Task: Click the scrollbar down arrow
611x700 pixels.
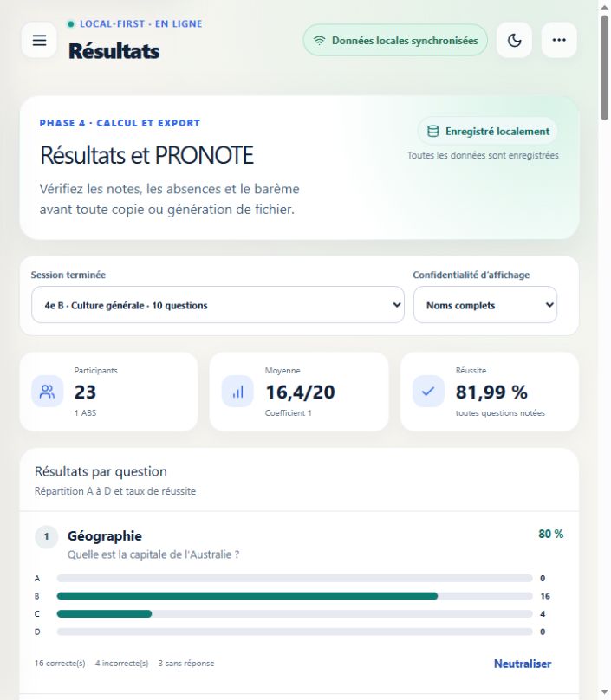Action: [x=604, y=692]
